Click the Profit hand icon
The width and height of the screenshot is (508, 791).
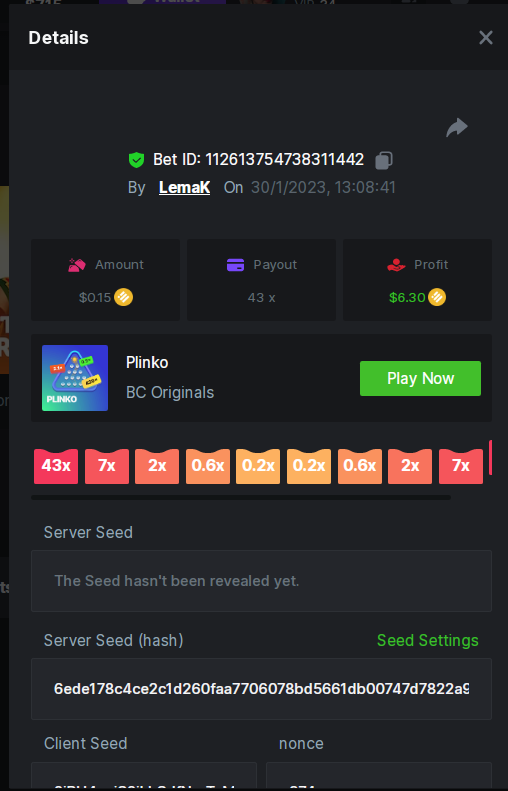(396, 265)
